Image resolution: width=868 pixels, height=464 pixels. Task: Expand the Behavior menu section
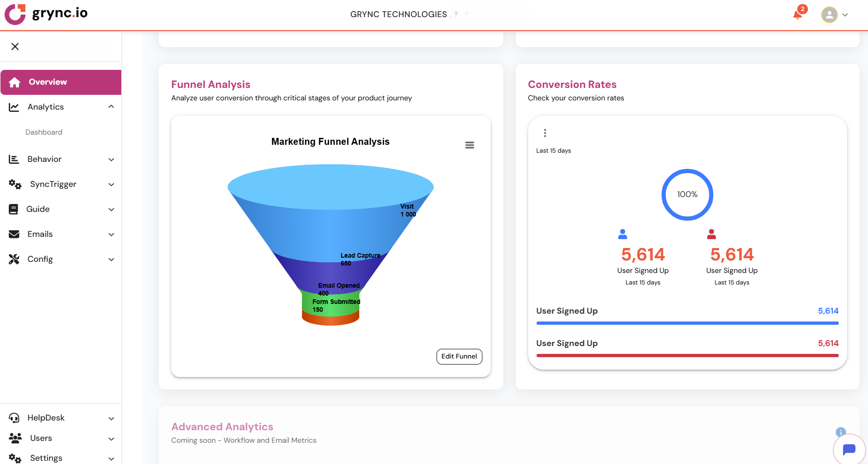click(x=111, y=160)
